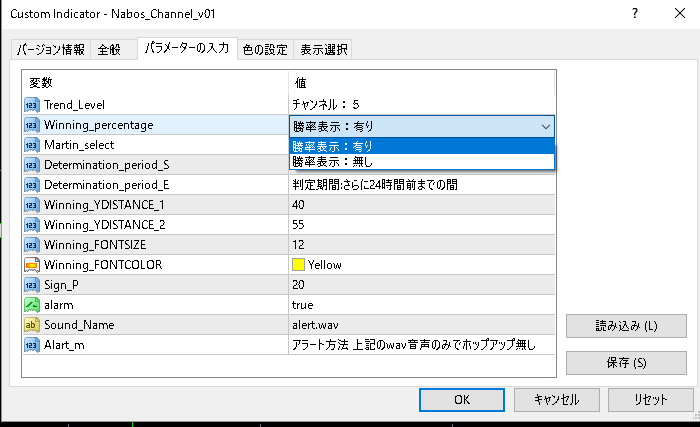The height and width of the screenshot is (427, 700).
Task: Click the icon next to Determination_period_E
Action: coord(32,185)
